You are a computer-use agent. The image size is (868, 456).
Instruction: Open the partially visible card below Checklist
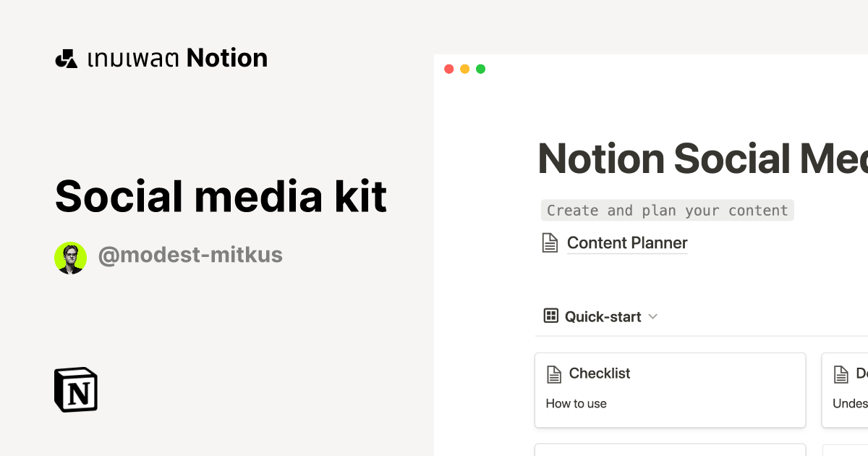click(x=670, y=450)
